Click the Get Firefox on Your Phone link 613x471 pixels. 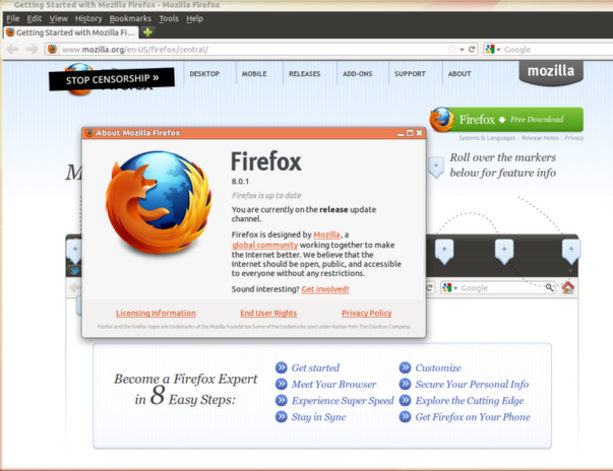coord(473,417)
